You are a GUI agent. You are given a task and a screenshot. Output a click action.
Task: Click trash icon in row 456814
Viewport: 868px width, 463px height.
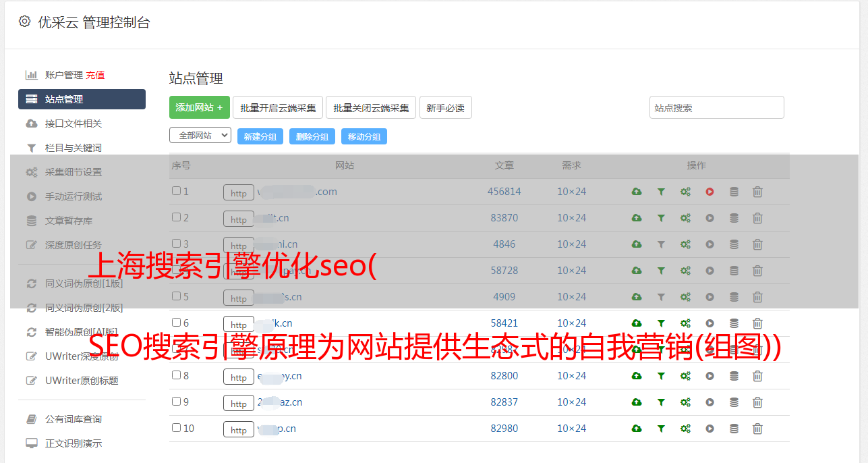(x=757, y=192)
